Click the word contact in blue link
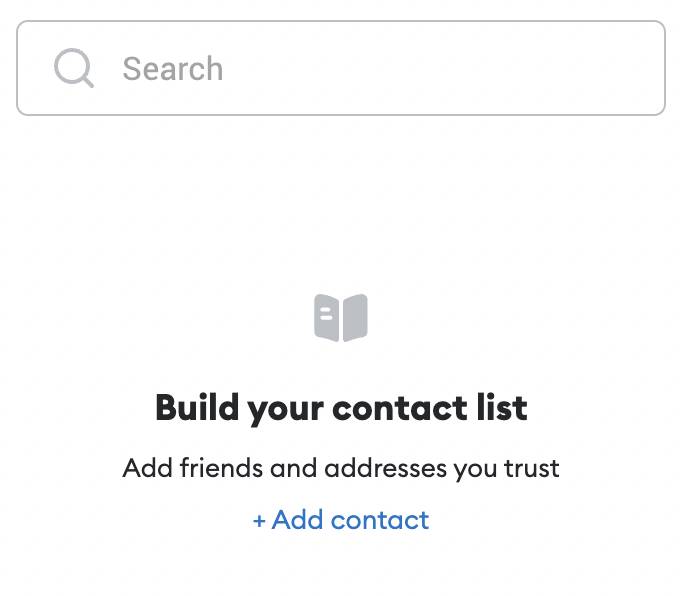Image resolution: width=684 pixels, height=596 pixels. coord(380,521)
